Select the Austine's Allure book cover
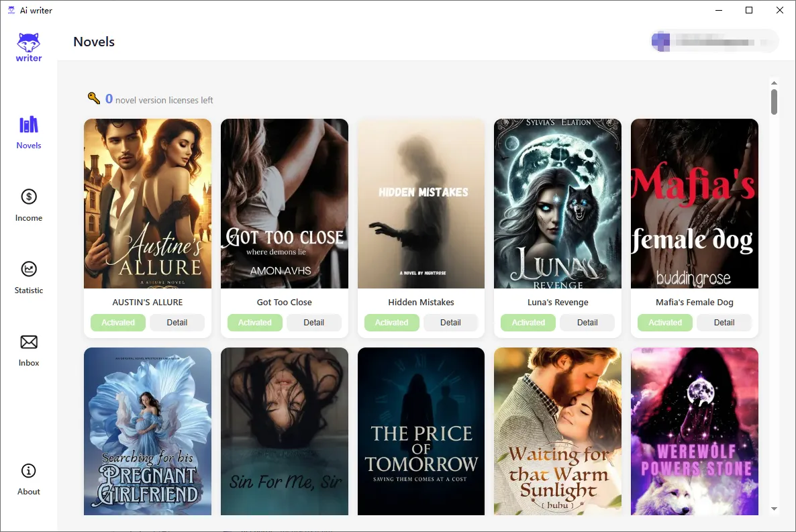This screenshot has width=796, height=532. coord(147,203)
